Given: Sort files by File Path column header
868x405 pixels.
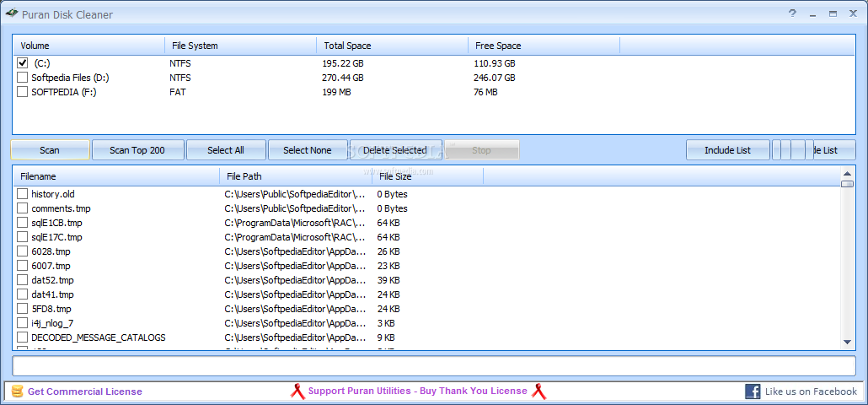Looking at the screenshot, I should [296, 176].
